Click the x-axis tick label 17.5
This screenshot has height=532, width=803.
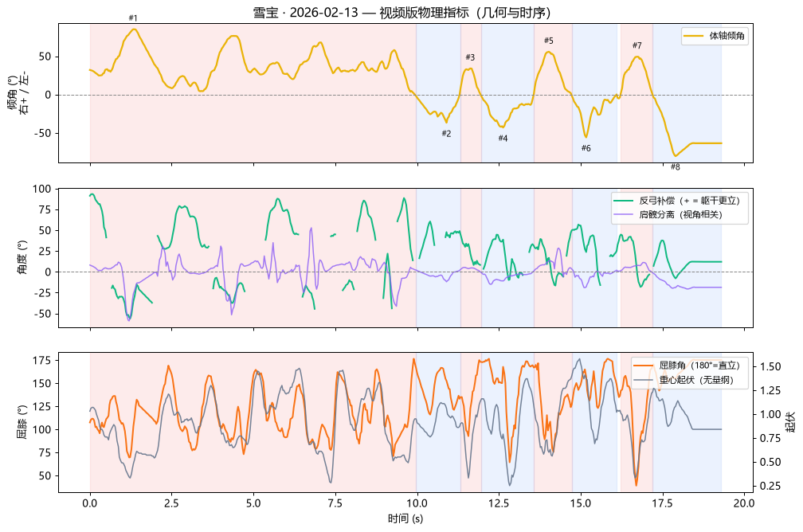coord(662,503)
